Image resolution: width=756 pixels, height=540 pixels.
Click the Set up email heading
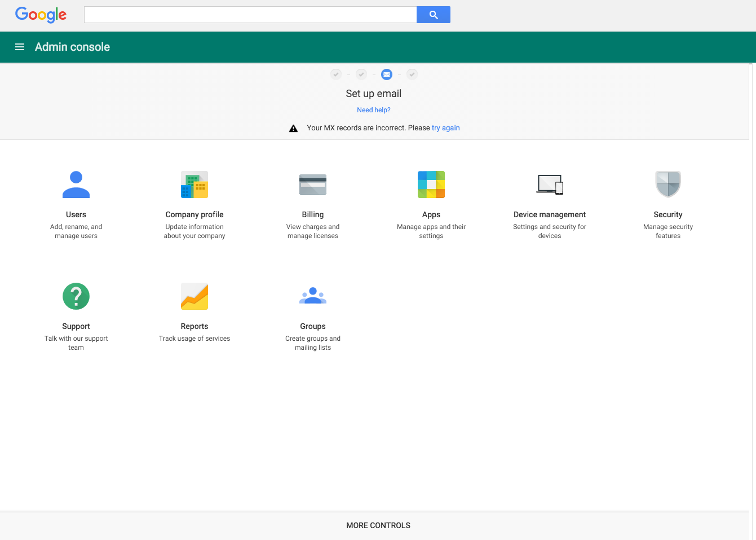[x=374, y=94]
